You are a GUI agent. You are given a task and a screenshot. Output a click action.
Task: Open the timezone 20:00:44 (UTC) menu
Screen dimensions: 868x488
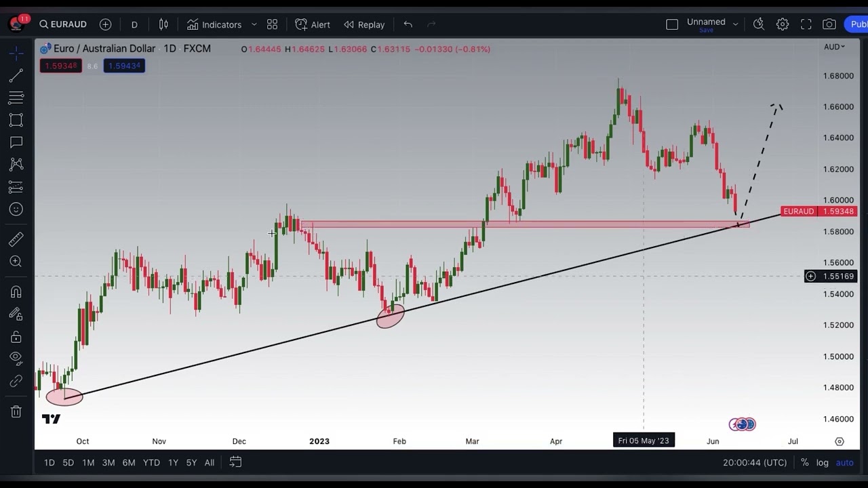click(x=755, y=462)
